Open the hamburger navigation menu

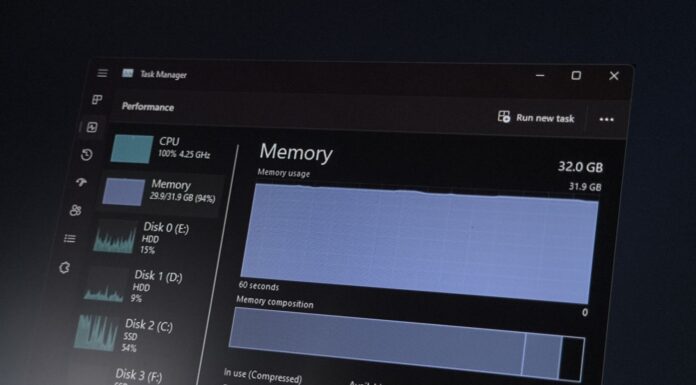click(x=103, y=72)
